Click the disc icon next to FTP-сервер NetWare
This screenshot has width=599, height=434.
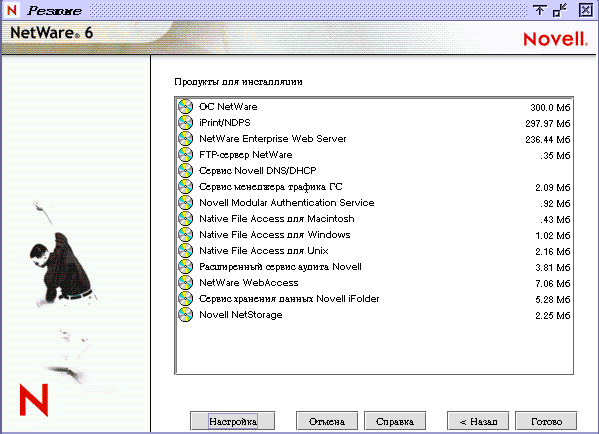pos(186,155)
